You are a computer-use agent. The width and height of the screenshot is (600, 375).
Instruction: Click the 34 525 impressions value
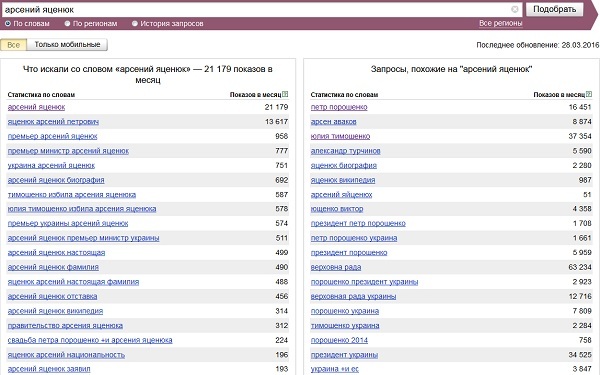pos(580,355)
